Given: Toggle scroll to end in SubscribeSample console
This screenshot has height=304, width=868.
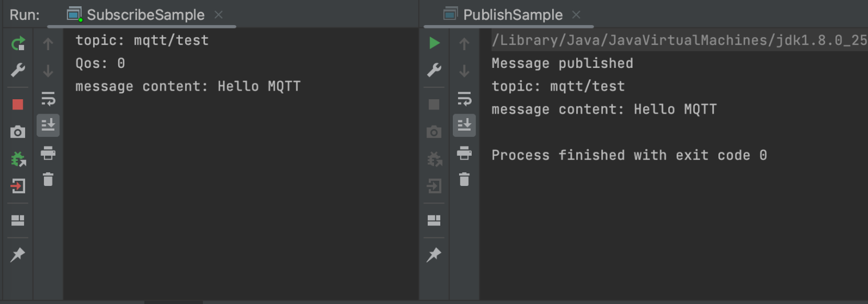Looking at the screenshot, I should click(x=48, y=125).
